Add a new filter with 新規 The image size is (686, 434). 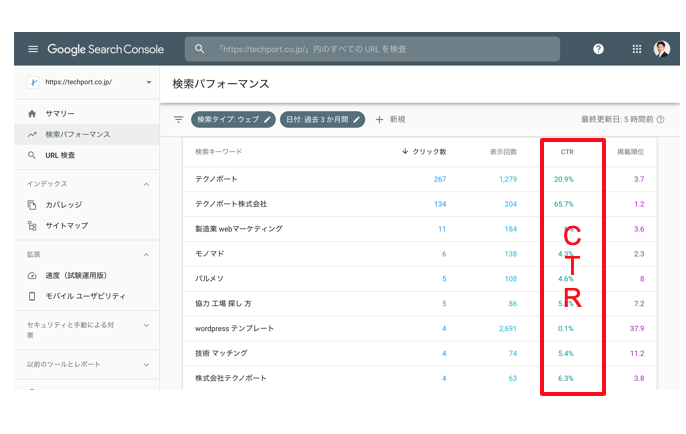click(390, 119)
